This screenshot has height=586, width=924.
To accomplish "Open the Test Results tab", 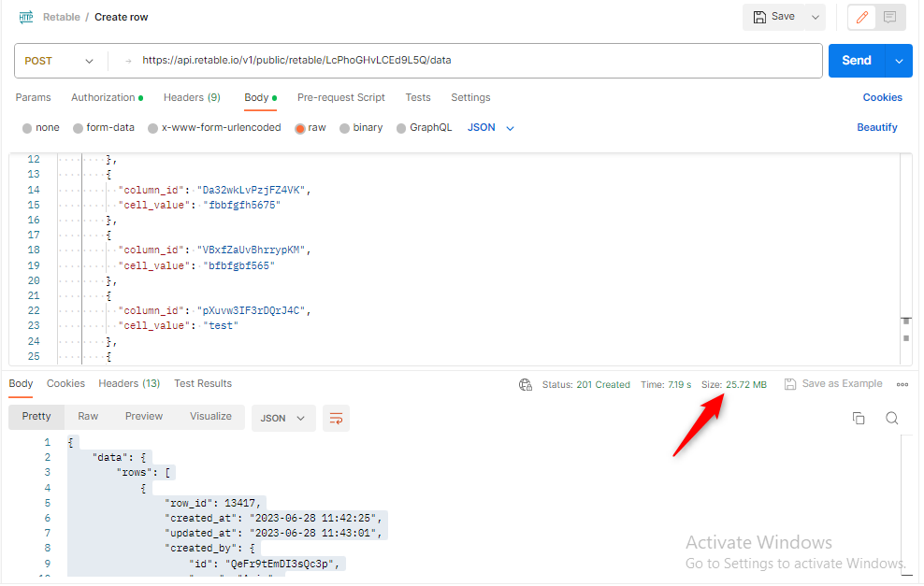I will pos(203,383).
